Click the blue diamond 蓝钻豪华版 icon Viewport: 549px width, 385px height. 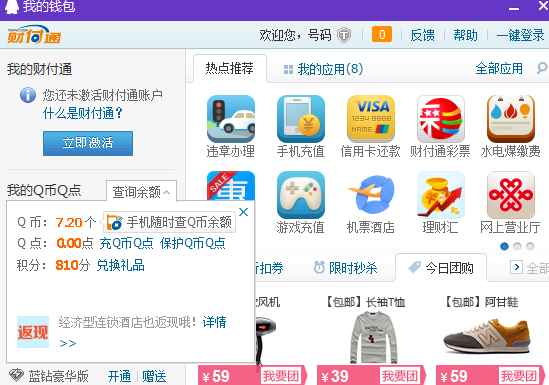click(x=16, y=376)
